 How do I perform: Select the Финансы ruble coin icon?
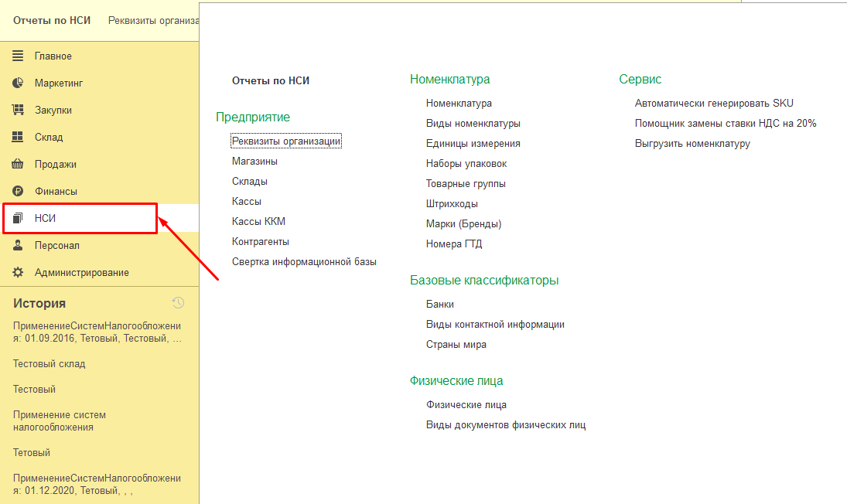pos(18,190)
